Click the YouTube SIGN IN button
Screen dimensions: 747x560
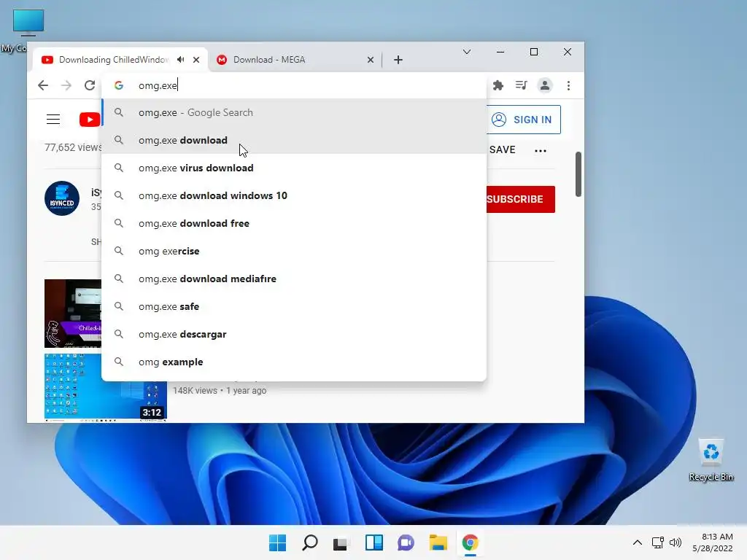tap(524, 120)
